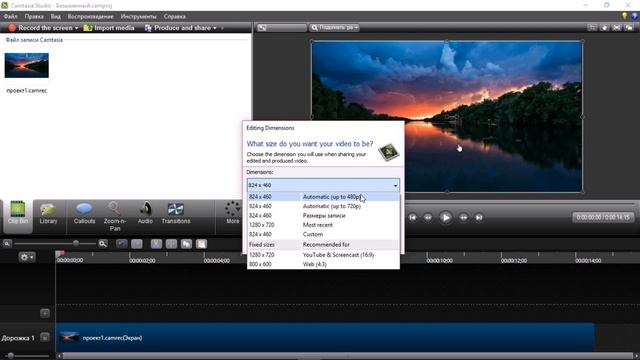
Task: Select проект1.camrec thumbnail in clip bin
Action: (27, 65)
